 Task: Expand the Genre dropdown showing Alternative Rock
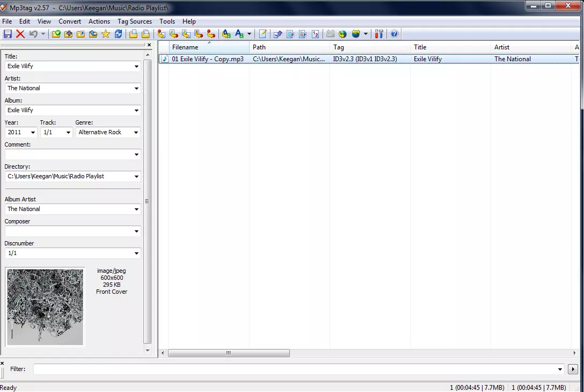[x=136, y=132]
